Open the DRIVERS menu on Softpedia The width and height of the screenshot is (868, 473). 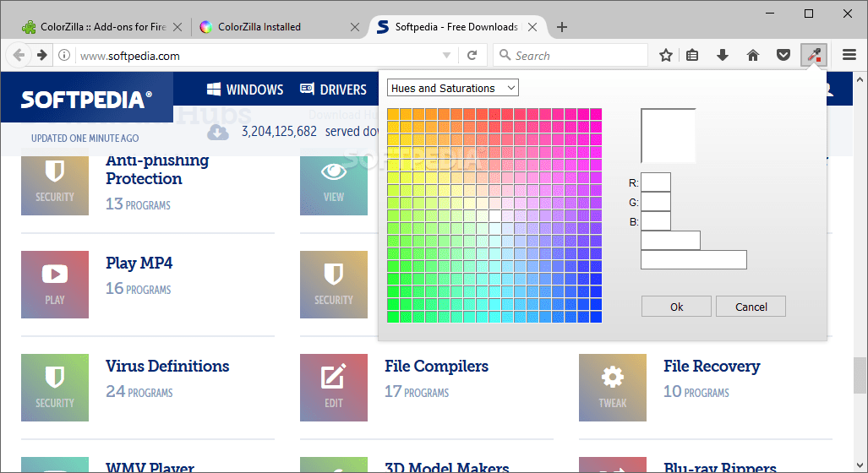tap(333, 90)
